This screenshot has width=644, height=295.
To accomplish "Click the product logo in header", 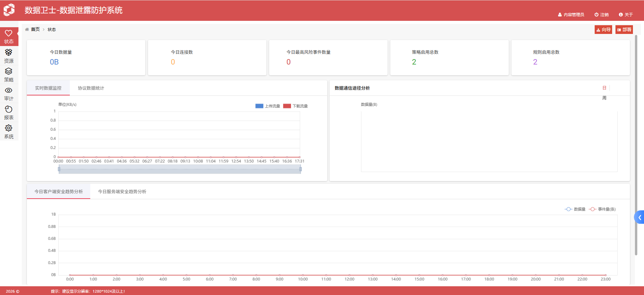I will [9, 10].
